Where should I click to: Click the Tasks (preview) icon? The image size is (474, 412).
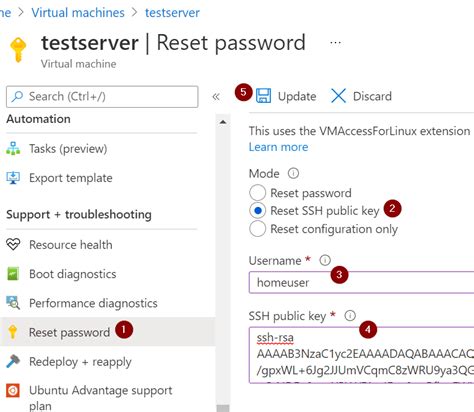(x=13, y=149)
